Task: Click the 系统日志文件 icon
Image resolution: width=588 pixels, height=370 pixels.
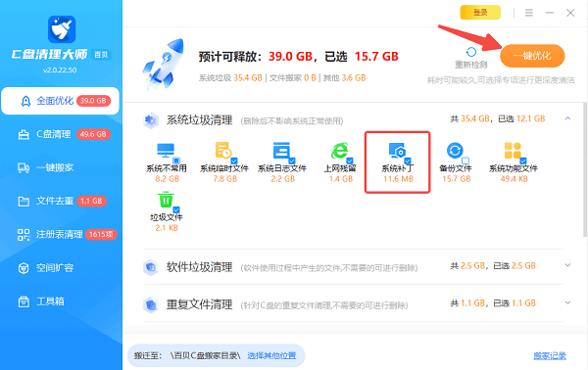Action: click(x=281, y=150)
